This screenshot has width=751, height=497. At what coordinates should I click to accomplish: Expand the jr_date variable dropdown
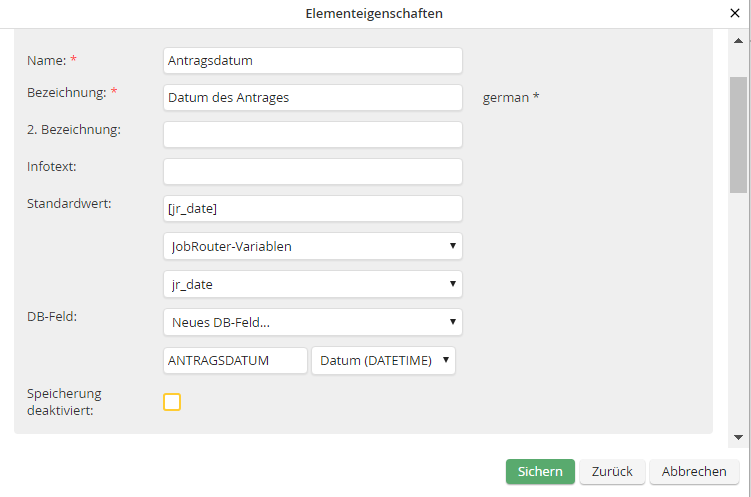pos(312,284)
